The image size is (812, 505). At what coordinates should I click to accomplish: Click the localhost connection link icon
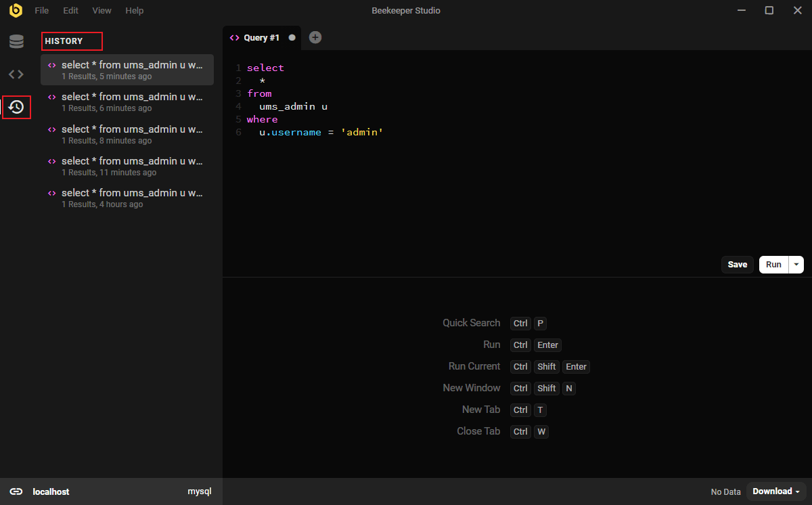pyautogui.click(x=16, y=491)
